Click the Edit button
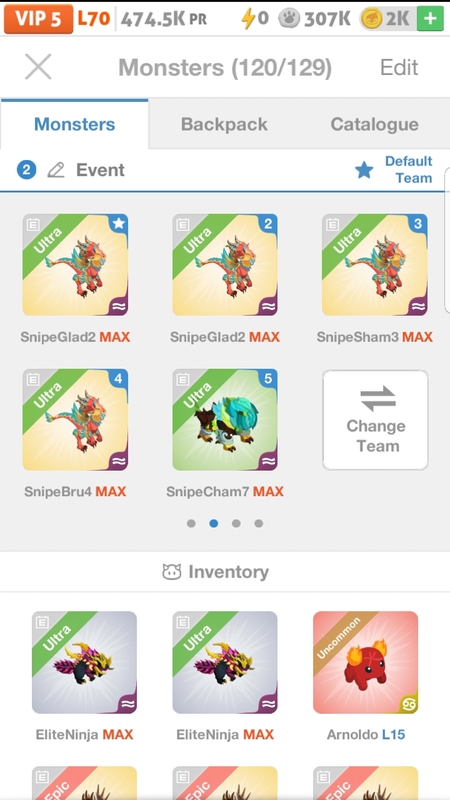The width and height of the screenshot is (450, 800). pyautogui.click(x=399, y=67)
